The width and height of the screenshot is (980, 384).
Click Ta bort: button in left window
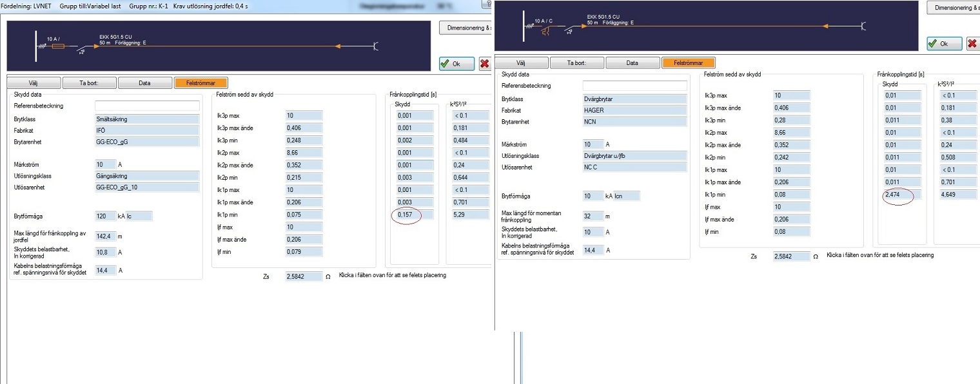(x=90, y=83)
